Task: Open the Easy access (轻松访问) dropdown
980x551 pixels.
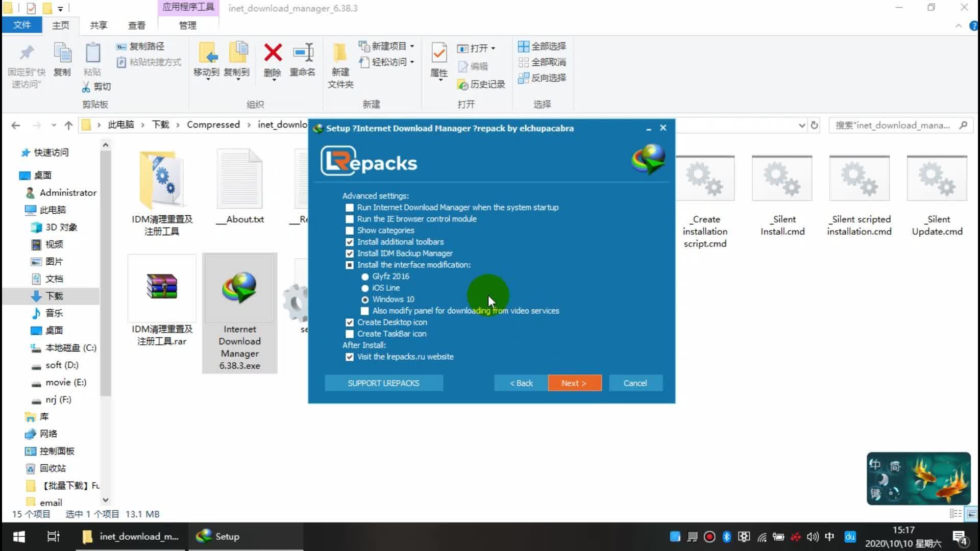Action: (386, 62)
